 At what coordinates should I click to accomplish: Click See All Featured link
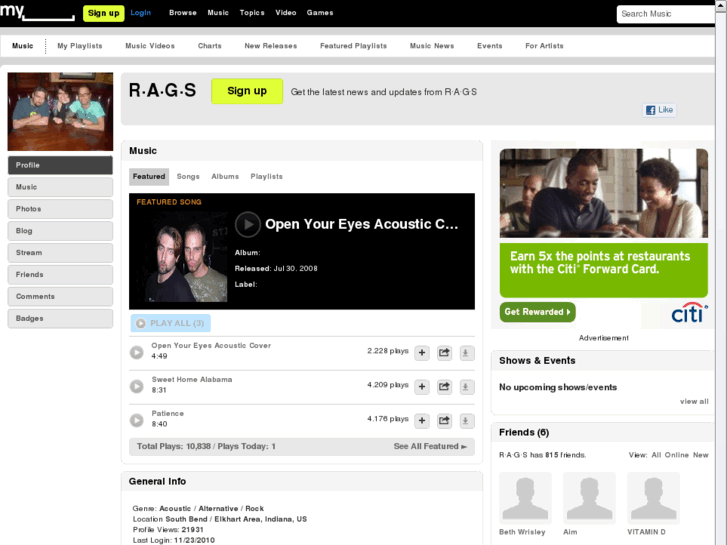[430, 446]
